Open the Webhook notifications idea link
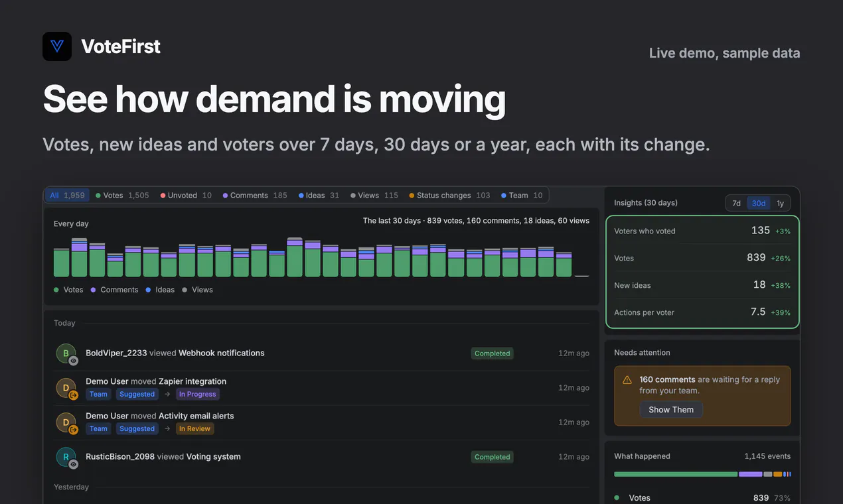This screenshot has height=504, width=843. [222, 353]
